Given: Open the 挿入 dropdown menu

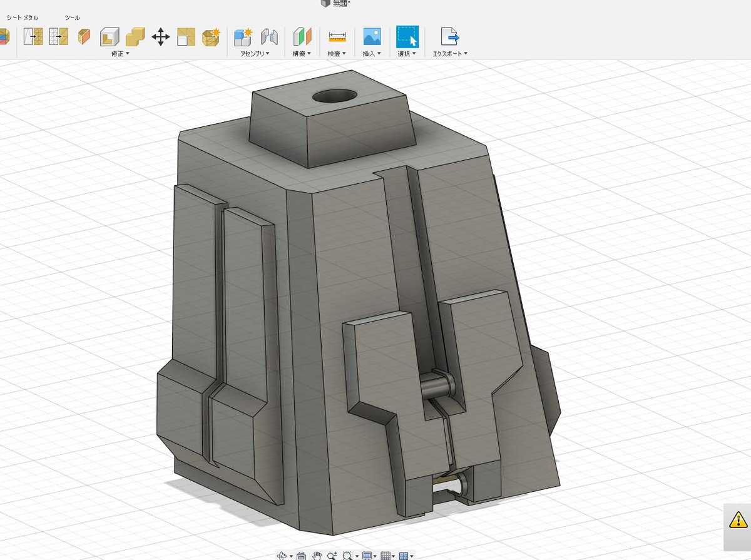Looking at the screenshot, I should [372, 54].
